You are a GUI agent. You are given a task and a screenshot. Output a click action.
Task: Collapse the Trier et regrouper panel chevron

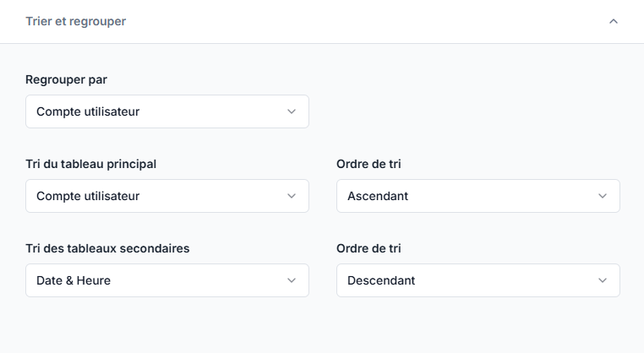(614, 21)
